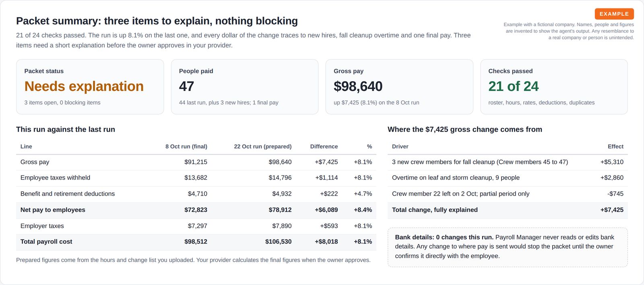Click 'Total change, fully explained' row label
Image resolution: width=644 pixels, height=285 pixels.
(435, 210)
